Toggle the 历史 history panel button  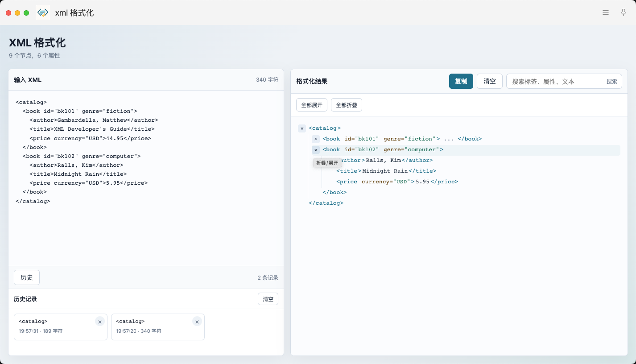coord(27,277)
